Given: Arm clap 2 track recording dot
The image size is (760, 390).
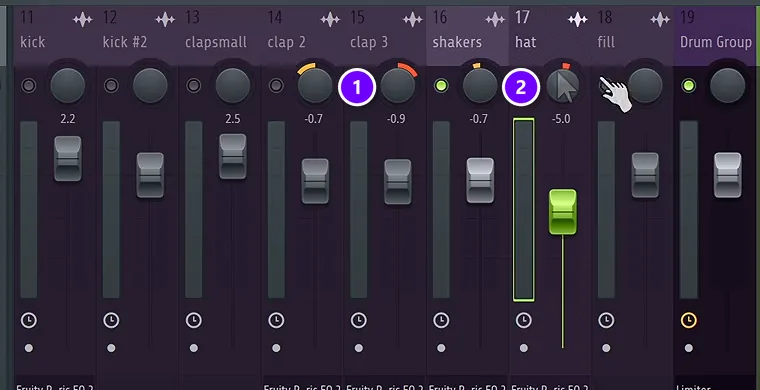Looking at the screenshot, I should [x=276, y=348].
